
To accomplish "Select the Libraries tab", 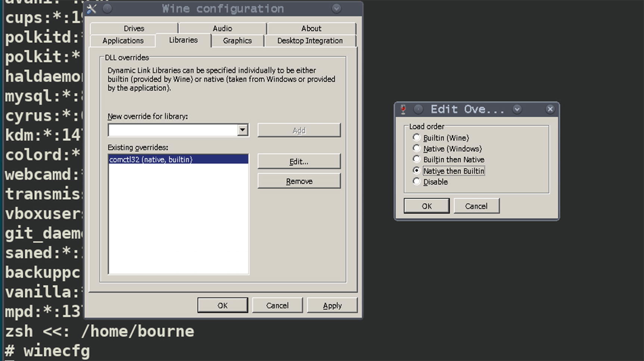I will pos(183,40).
